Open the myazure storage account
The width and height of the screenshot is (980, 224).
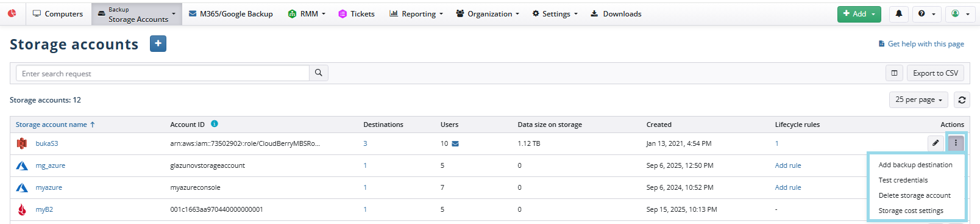coord(49,187)
